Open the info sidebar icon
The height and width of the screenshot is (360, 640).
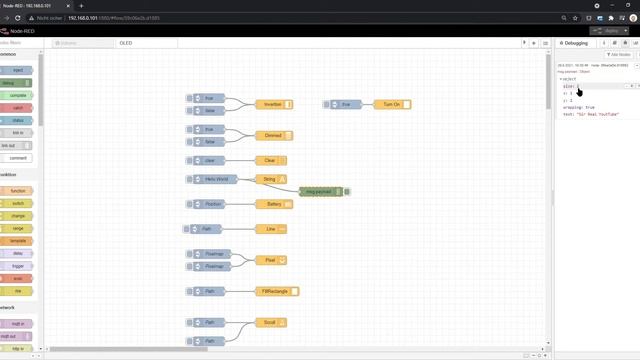pos(604,43)
